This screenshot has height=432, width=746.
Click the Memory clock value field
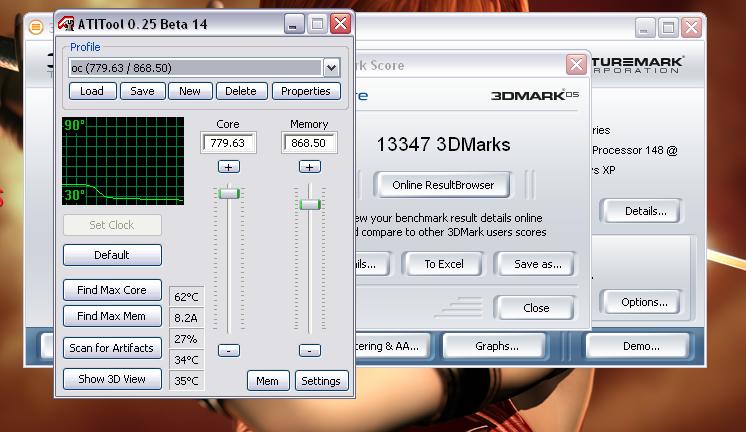(x=309, y=143)
